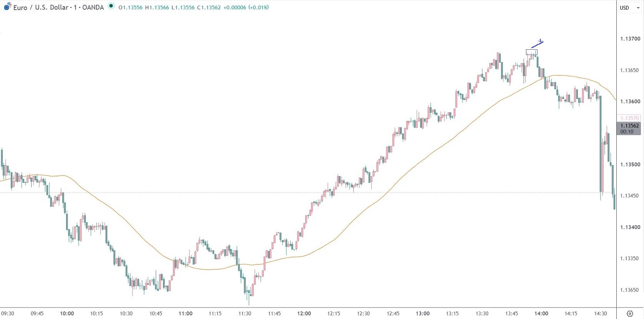Select the high value H1.13566
Image resolution: width=644 pixels, height=319 pixels.
[x=157, y=7]
